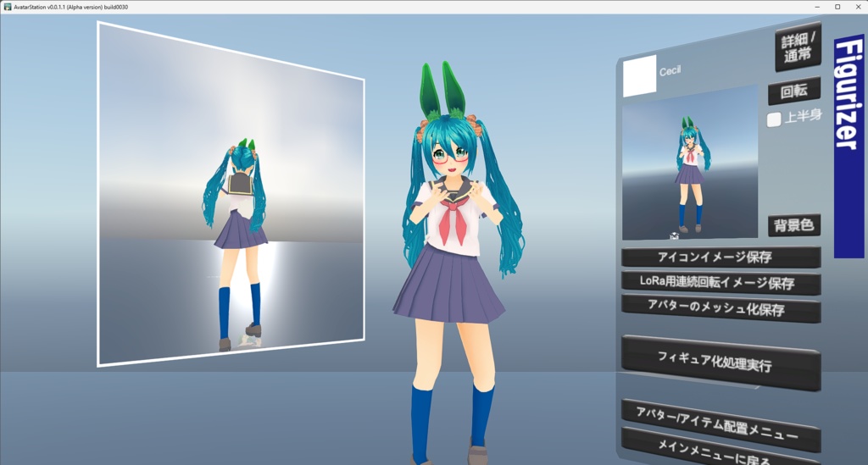Click the avatar preview image in panel
Viewport: 868px width, 465px height.
click(x=690, y=163)
